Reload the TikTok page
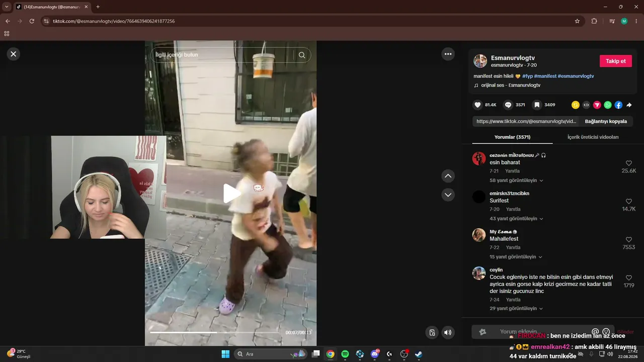 click(32, 21)
